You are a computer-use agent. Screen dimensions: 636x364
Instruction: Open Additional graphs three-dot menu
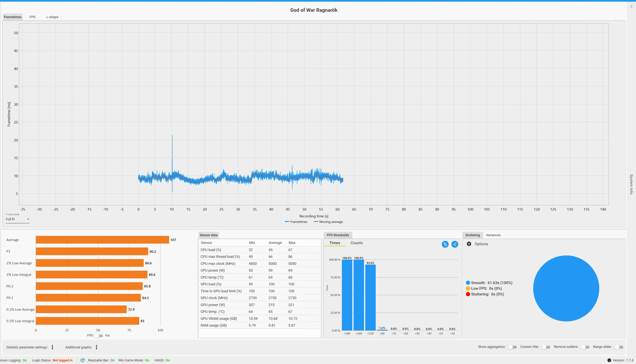tap(96, 347)
